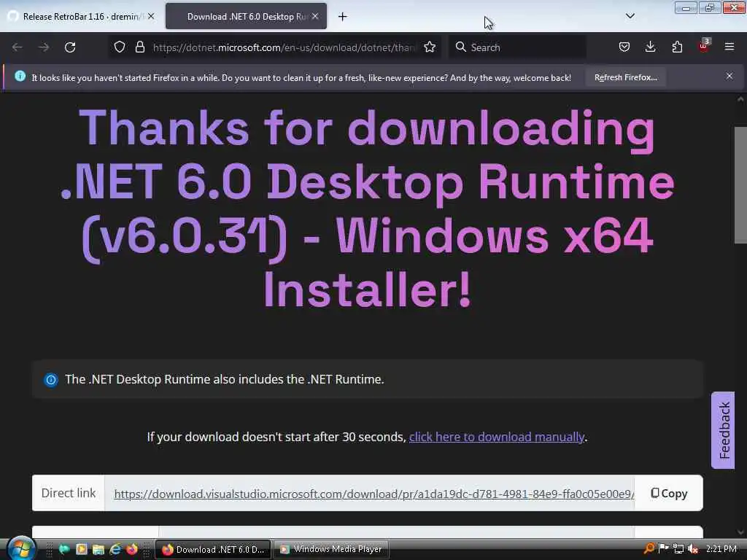Open the Extensions puzzle icon

pyautogui.click(x=677, y=47)
